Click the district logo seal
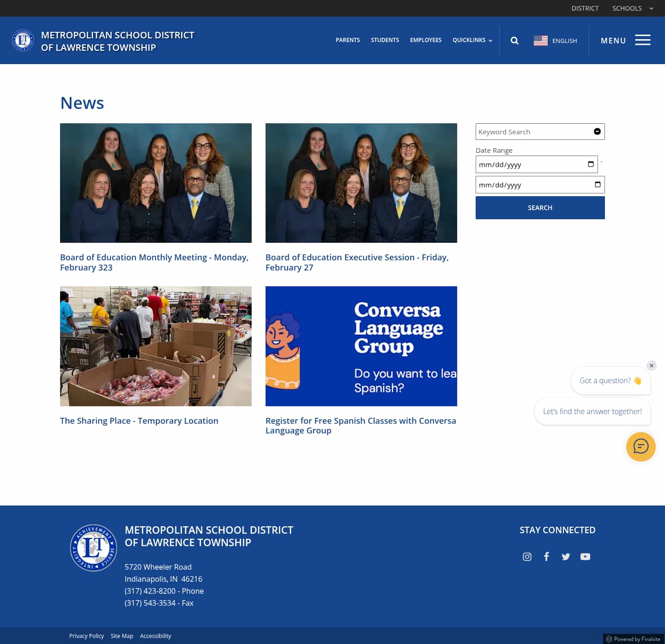The height and width of the screenshot is (644, 665). 23,40
